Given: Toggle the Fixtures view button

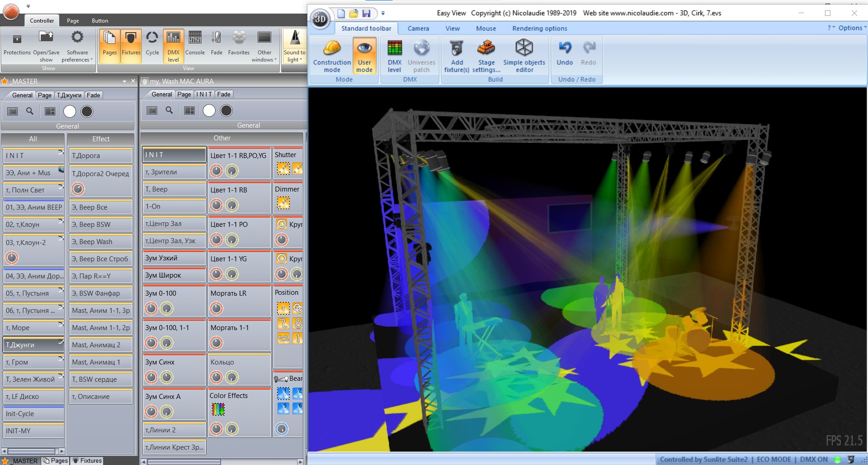Looking at the screenshot, I should click(131, 44).
